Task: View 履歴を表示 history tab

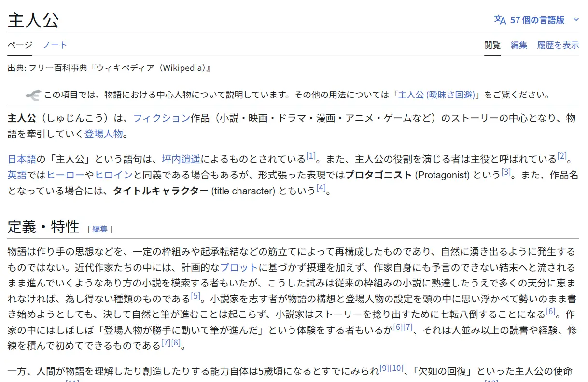Action: [558, 45]
